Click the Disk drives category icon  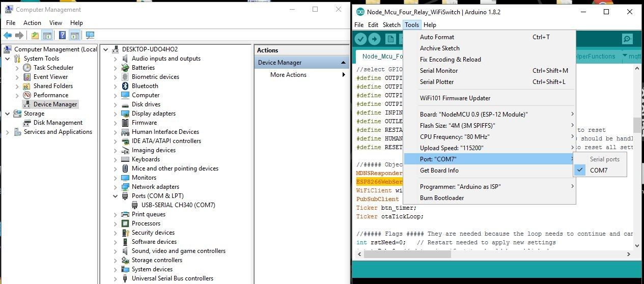tap(125, 104)
